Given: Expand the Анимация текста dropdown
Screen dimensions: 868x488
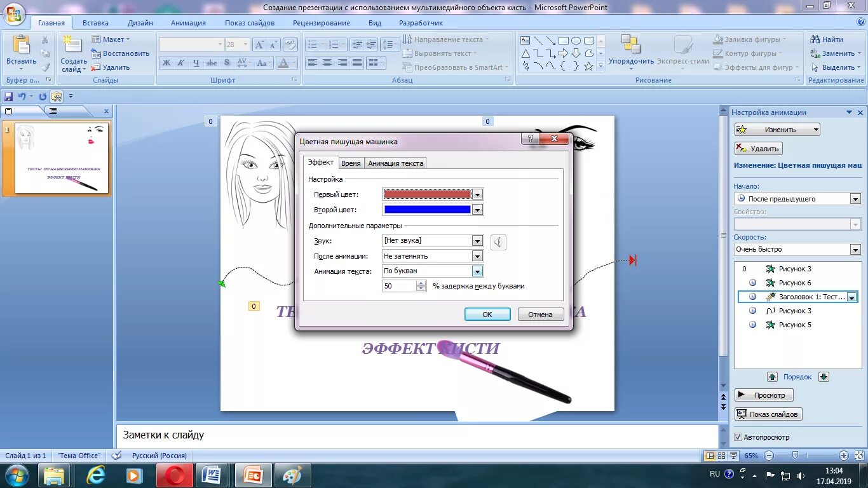Looking at the screenshot, I should (478, 271).
